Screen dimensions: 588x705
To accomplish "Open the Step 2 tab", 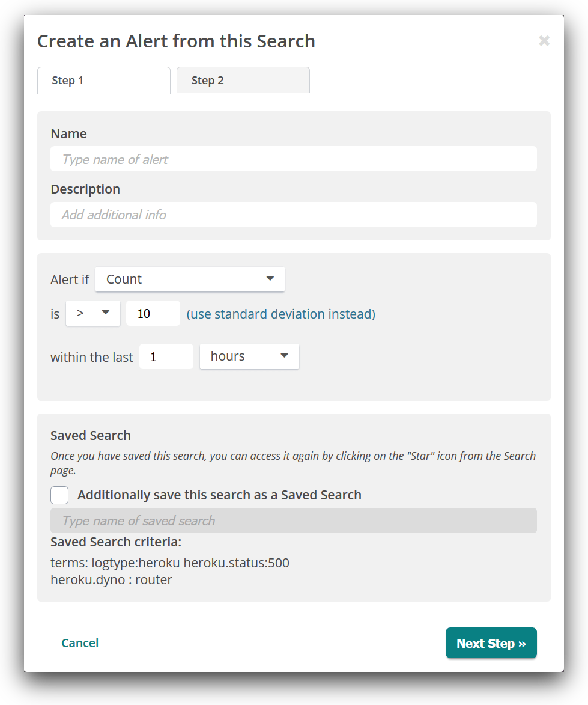I will [x=243, y=81].
